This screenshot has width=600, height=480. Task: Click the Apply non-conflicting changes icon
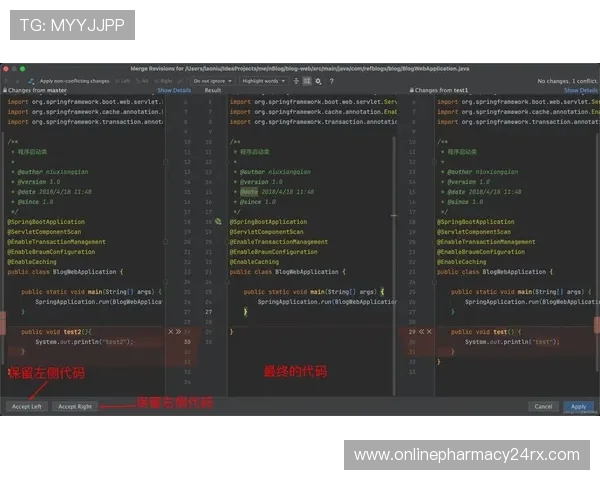(31, 81)
